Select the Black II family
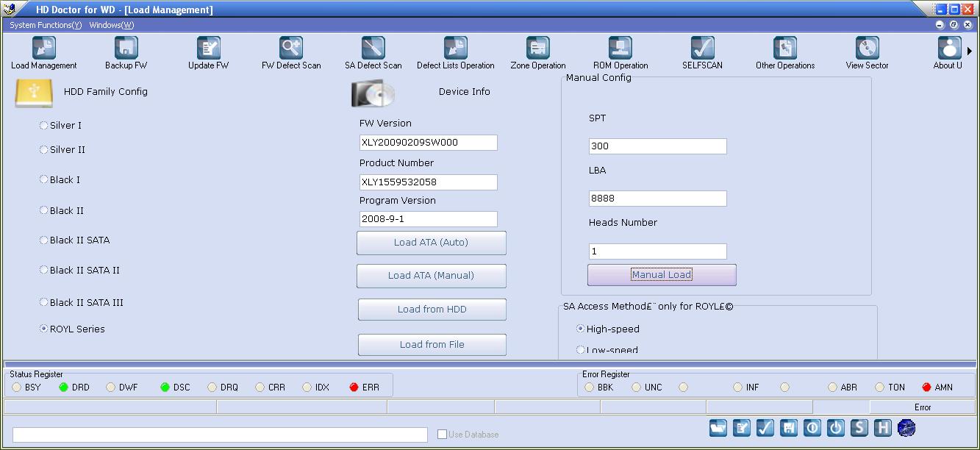 point(43,211)
